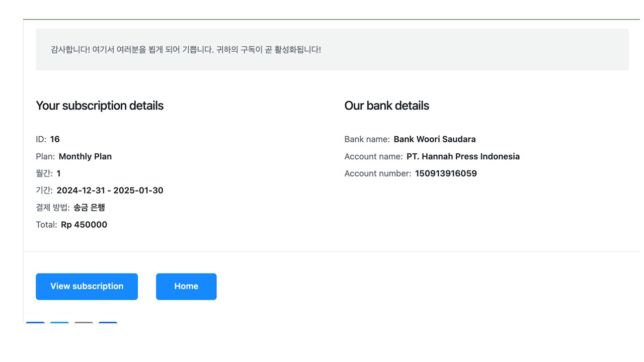644x362 pixels.
Task: Click the View subscription button
Action: pyautogui.click(x=87, y=286)
